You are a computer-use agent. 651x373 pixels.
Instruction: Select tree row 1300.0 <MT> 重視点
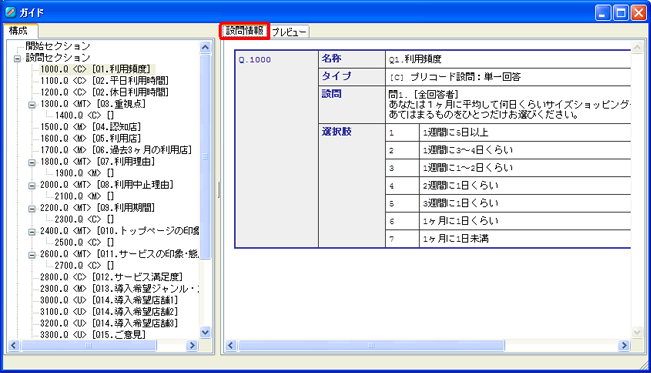[93, 104]
